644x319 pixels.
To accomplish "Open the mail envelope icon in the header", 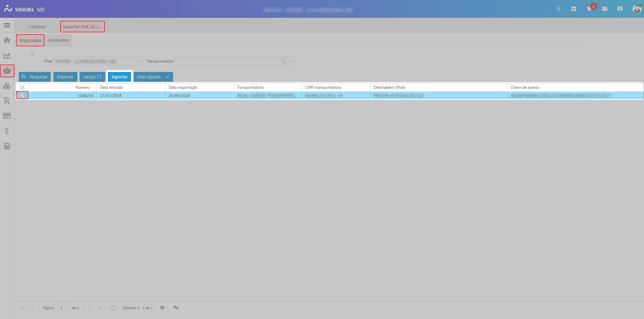I will [605, 9].
